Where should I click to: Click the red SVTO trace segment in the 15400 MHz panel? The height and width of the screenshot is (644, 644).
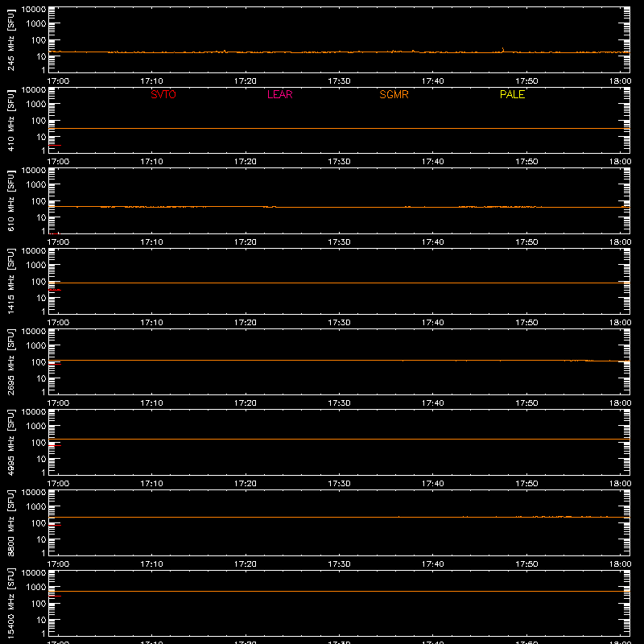coord(55,596)
